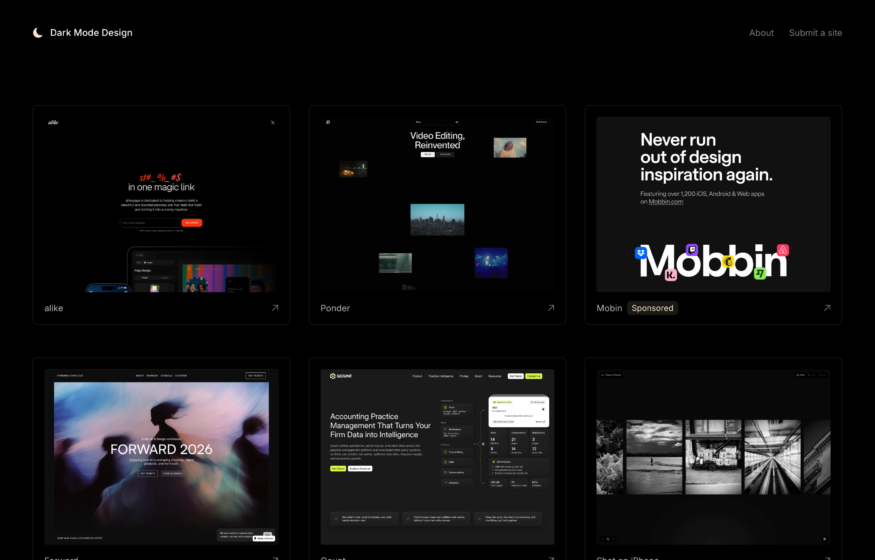Click the Twitch icon on Mobbin logo
This screenshot has height=560, width=875.
692,249
